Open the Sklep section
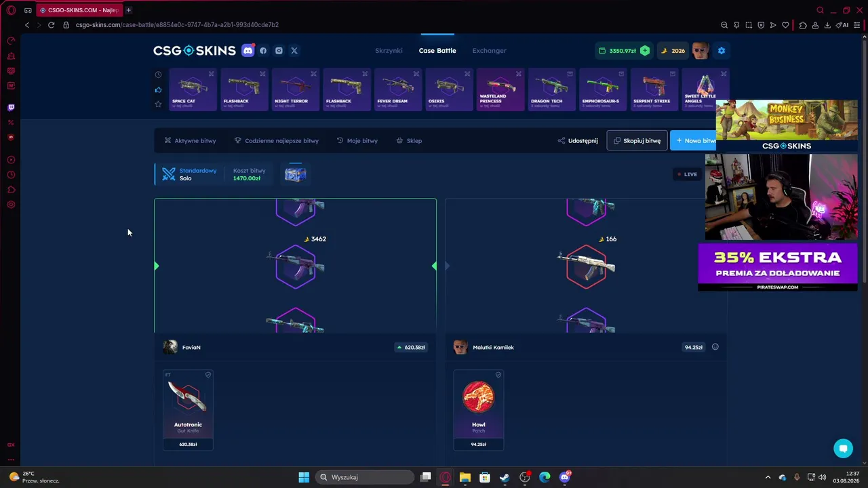Viewport: 868px width, 488px height. click(409, 140)
